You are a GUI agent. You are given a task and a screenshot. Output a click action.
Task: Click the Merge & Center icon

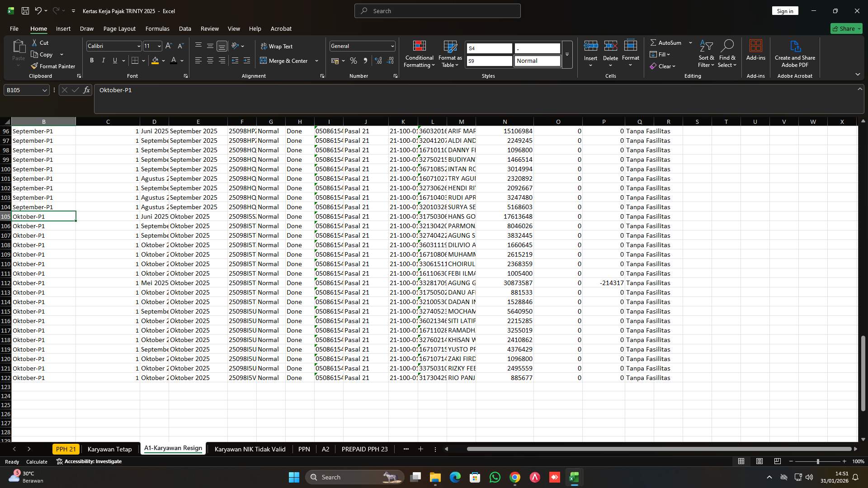pyautogui.click(x=264, y=60)
